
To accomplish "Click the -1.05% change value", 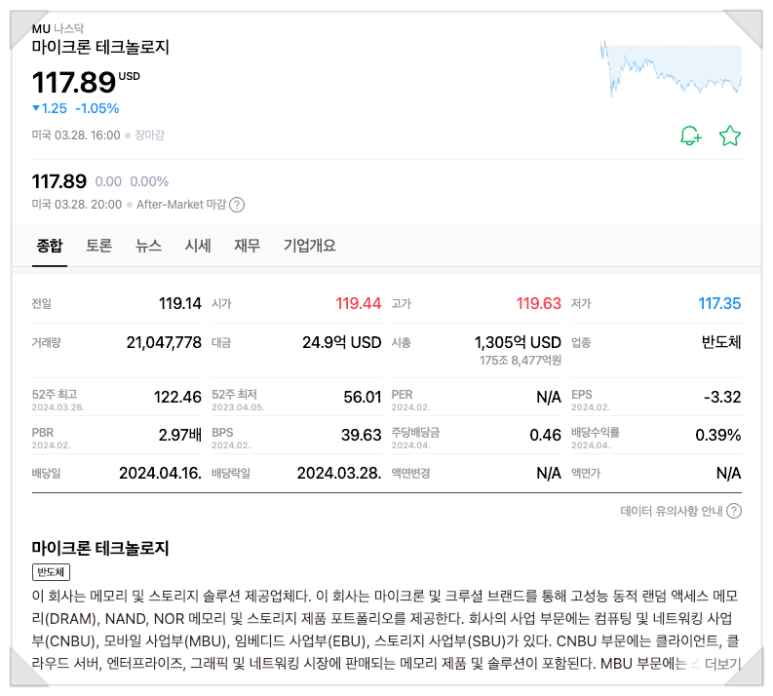I will [97, 108].
